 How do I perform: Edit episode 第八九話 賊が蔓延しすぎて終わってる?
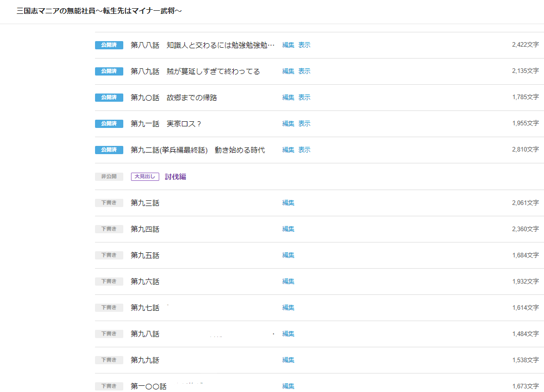tap(288, 71)
